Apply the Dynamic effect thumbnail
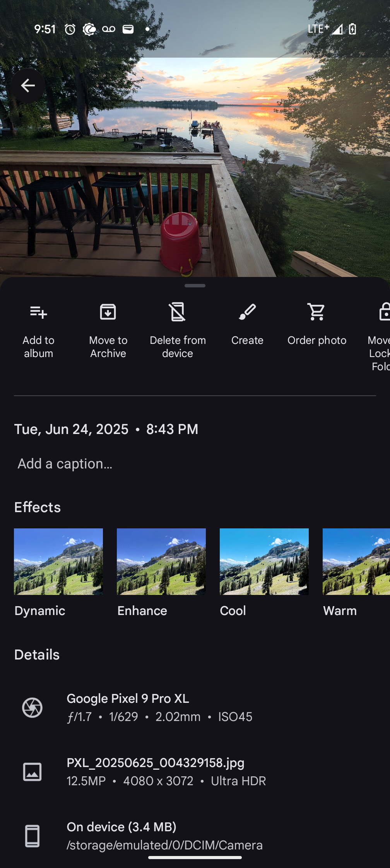The image size is (390, 868). coord(58,562)
